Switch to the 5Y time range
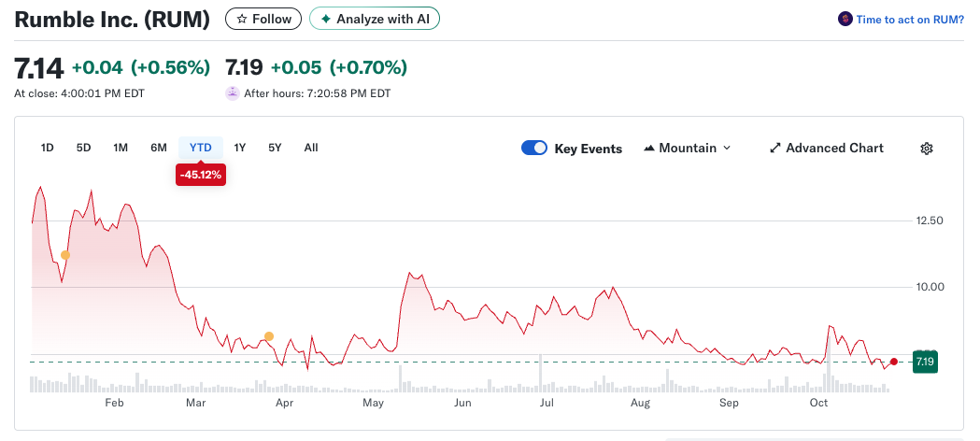 coord(275,148)
